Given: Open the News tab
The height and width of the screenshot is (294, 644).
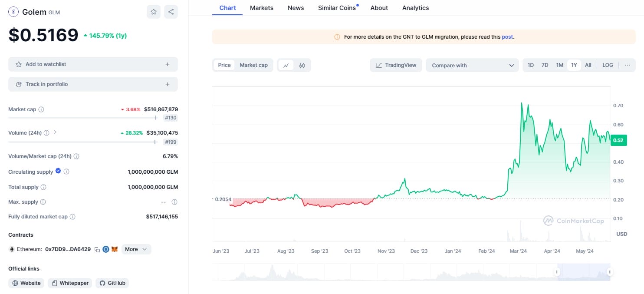Looking at the screenshot, I should click(296, 8).
